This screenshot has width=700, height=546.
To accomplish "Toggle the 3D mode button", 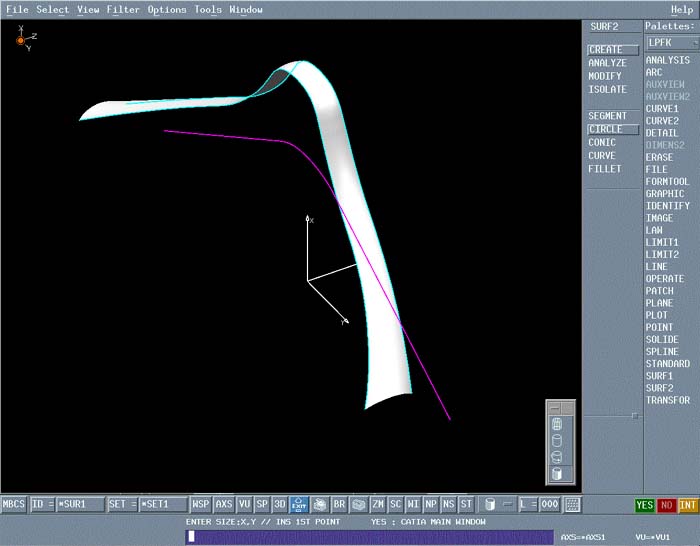I will (x=280, y=505).
